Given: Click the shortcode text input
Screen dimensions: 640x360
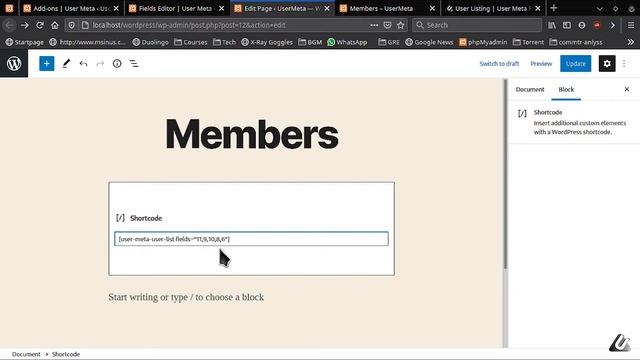Looking at the screenshot, I should 251,239.
